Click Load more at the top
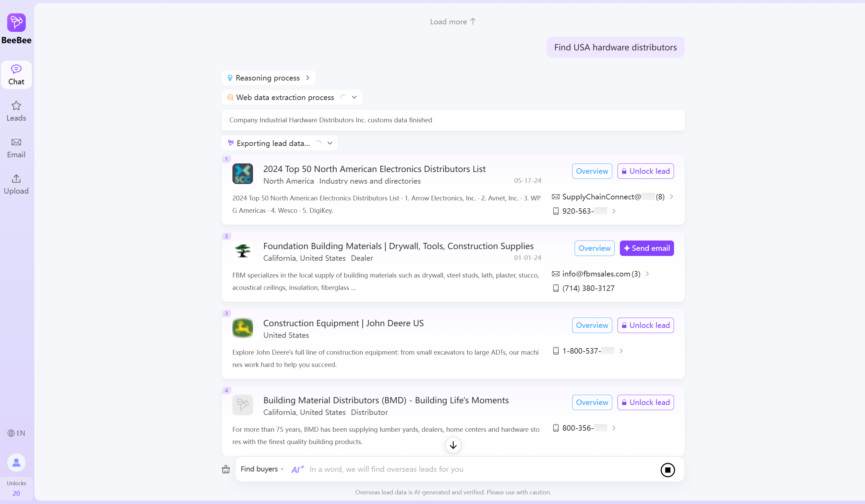Image resolution: width=865 pixels, height=504 pixels. (x=453, y=22)
